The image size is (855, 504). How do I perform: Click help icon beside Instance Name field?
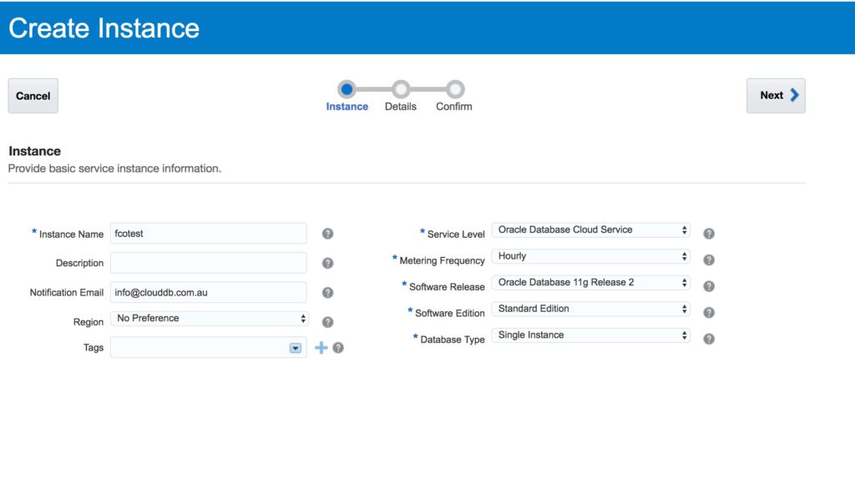click(x=327, y=234)
